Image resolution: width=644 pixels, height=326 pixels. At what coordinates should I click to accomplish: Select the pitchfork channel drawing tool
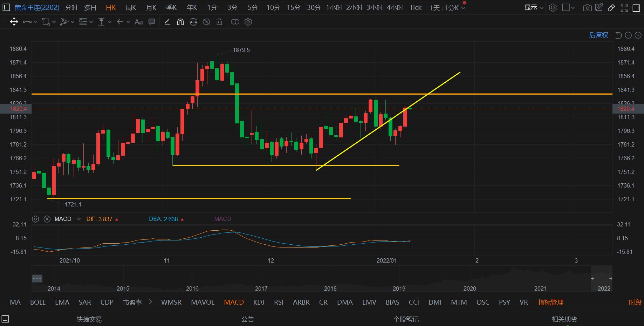64,22
